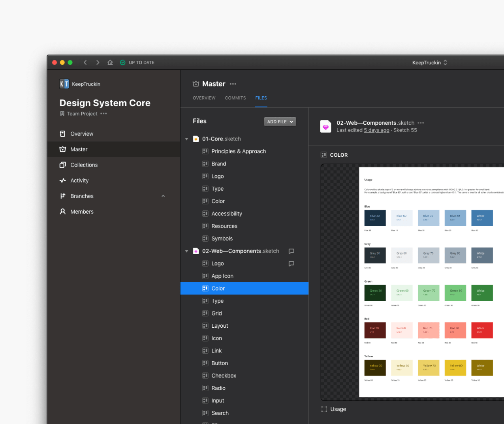
Task: Go back with the left arrow
Action: [x=85, y=62]
